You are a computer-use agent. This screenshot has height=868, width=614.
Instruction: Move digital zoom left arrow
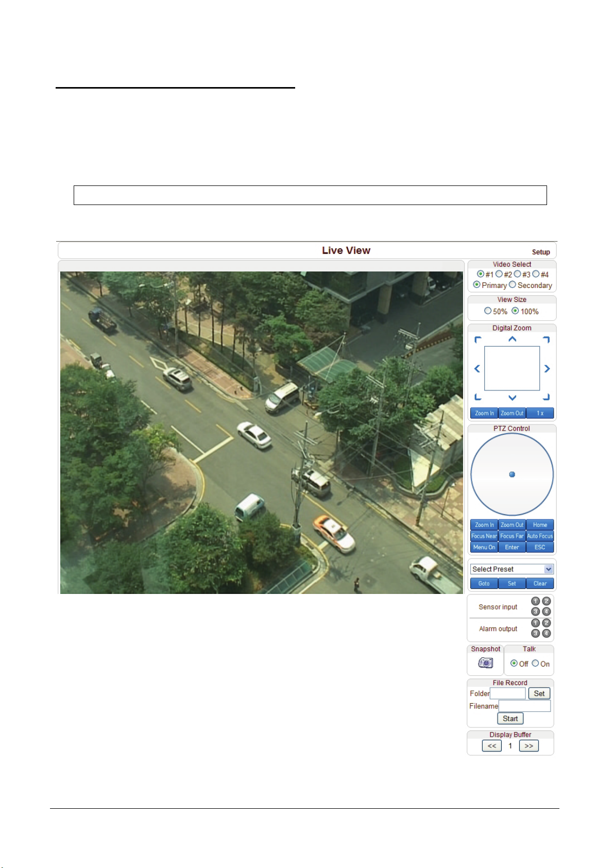(477, 368)
